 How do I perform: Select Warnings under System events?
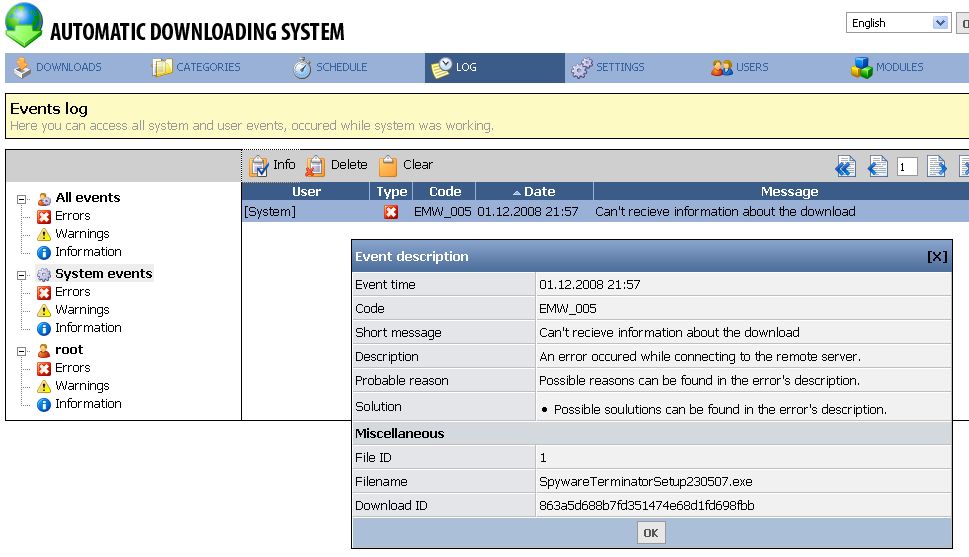(82, 310)
